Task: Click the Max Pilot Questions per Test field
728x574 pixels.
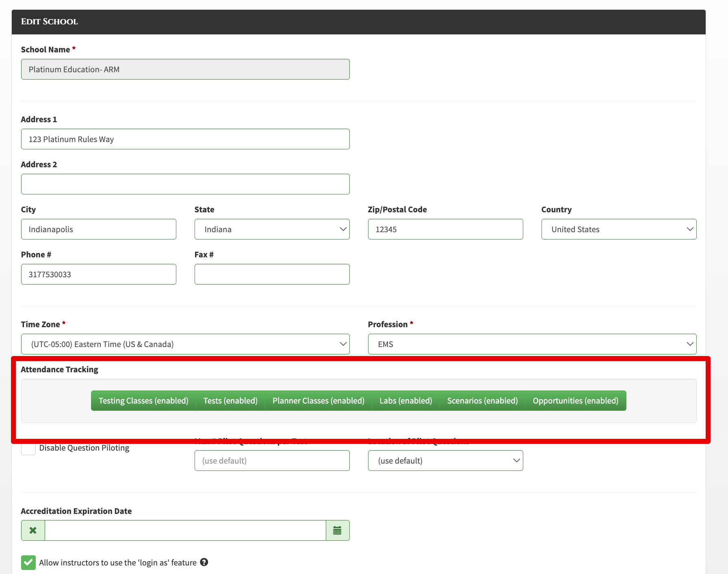Action: click(272, 461)
